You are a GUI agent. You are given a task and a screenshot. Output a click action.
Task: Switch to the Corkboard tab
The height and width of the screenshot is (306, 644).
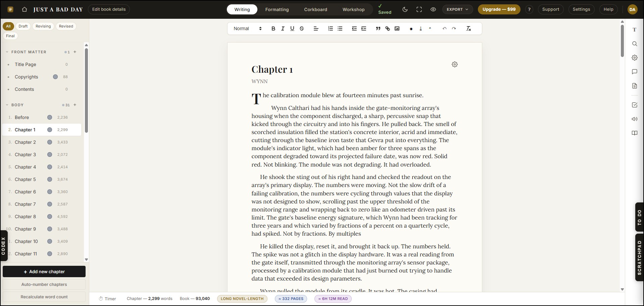315,9
